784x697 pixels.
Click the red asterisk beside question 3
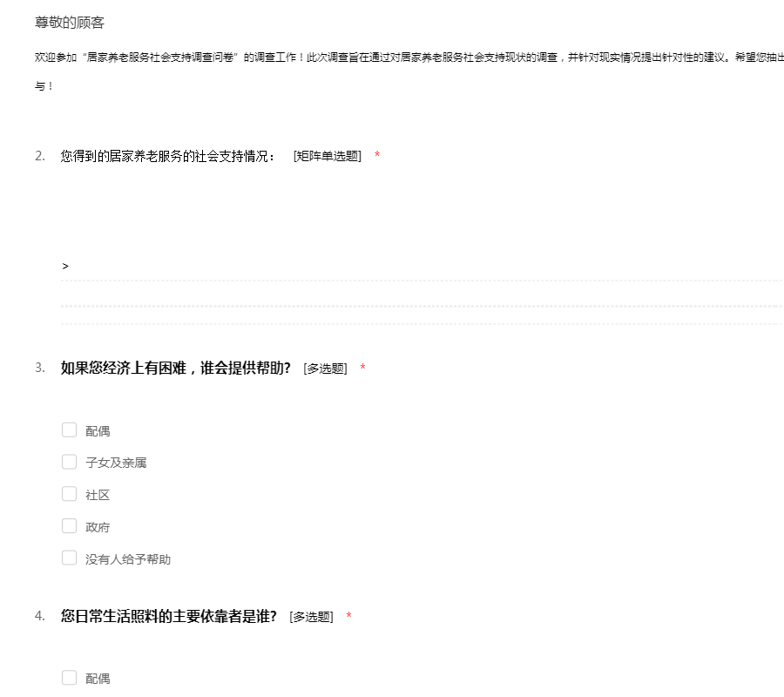click(x=362, y=369)
